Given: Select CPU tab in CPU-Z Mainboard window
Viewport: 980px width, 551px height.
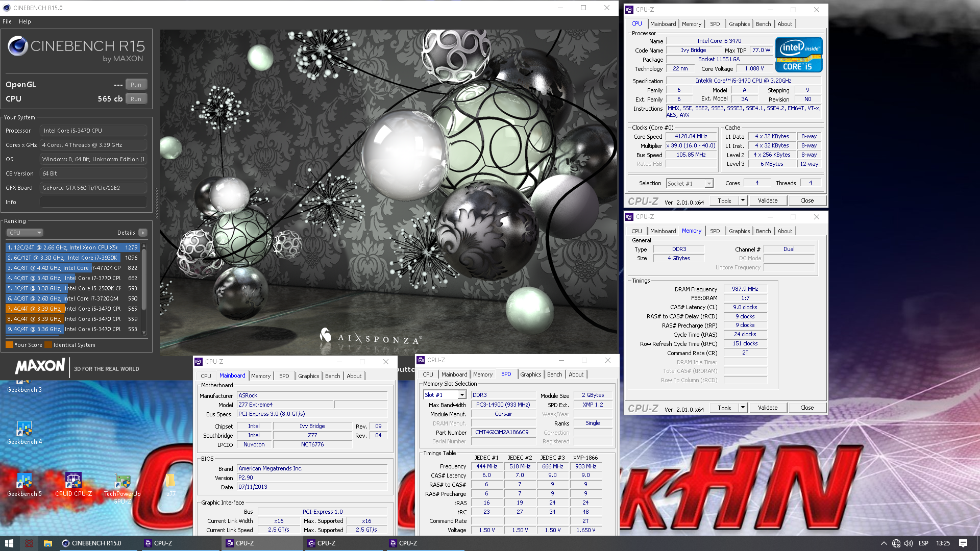Looking at the screenshot, I should click(x=206, y=376).
